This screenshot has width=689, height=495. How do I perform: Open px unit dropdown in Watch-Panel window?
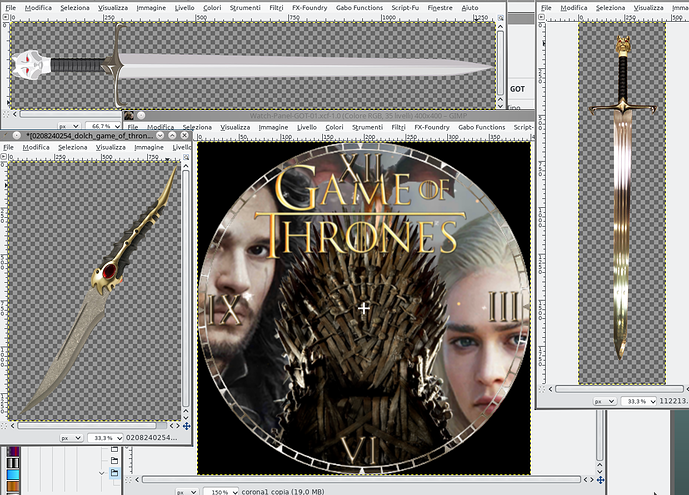coord(187,491)
